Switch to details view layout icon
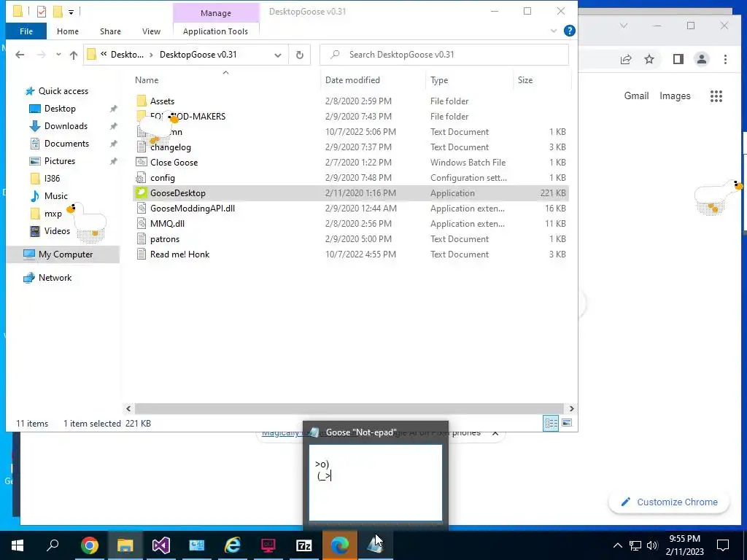The height and width of the screenshot is (560, 747). point(551,424)
